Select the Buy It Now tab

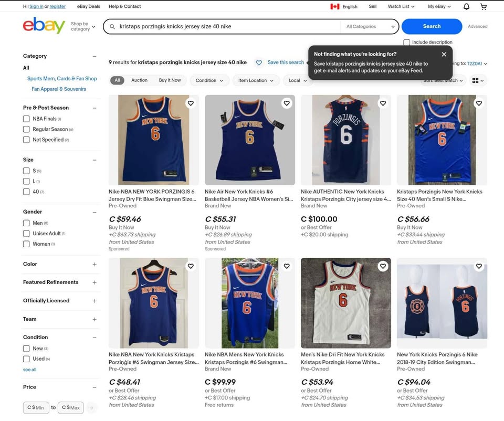(x=170, y=80)
